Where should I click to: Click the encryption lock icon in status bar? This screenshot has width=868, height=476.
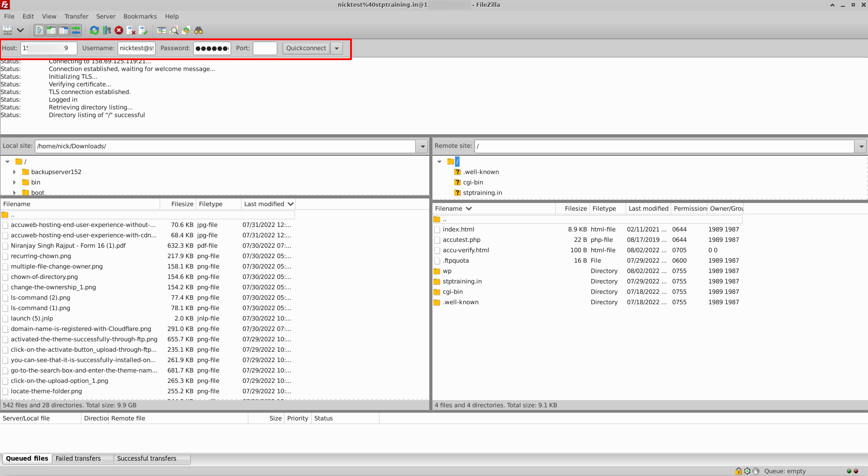pos(738,471)
